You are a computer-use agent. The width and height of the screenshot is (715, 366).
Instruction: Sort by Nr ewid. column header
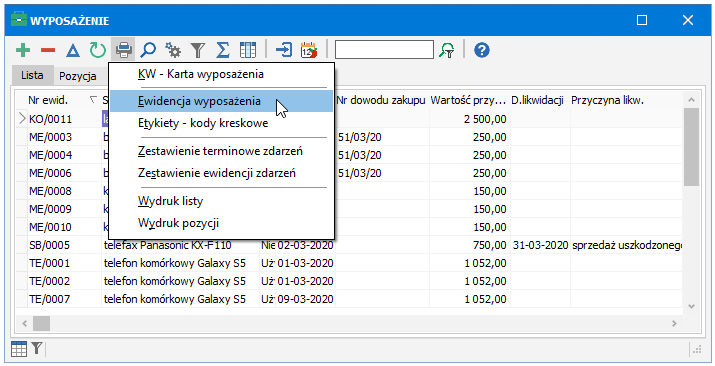pyautogui.click(x=64, y=100)
